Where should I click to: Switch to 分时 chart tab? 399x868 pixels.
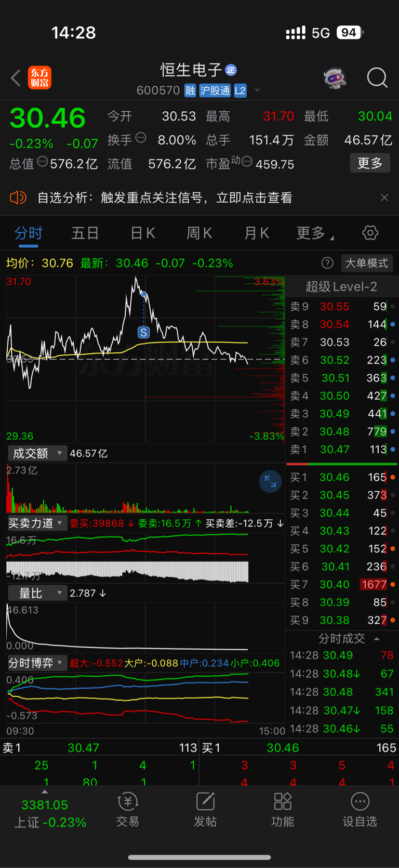pos(29,233)
